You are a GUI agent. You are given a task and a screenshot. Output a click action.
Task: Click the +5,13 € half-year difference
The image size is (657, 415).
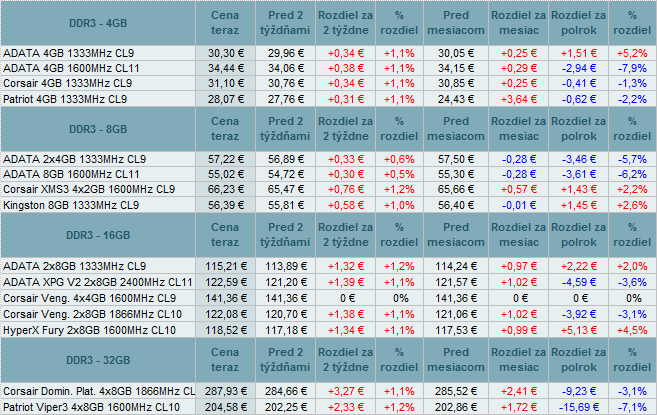pyautogui.click(x=579, y=330)
